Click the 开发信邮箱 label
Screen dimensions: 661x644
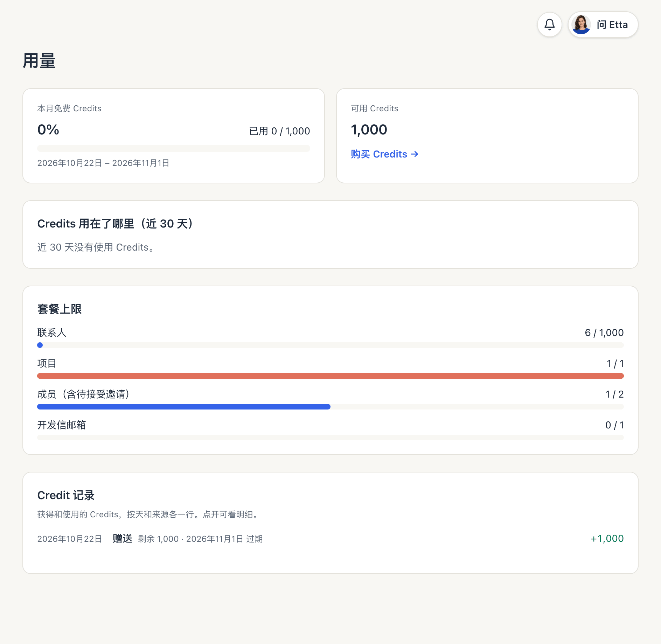point(62,425)
